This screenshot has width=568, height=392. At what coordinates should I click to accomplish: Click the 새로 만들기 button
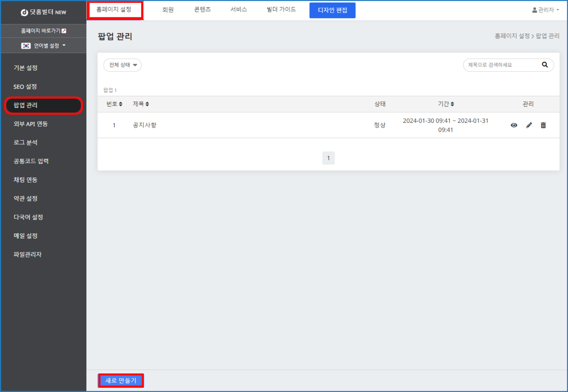point(121,380)
